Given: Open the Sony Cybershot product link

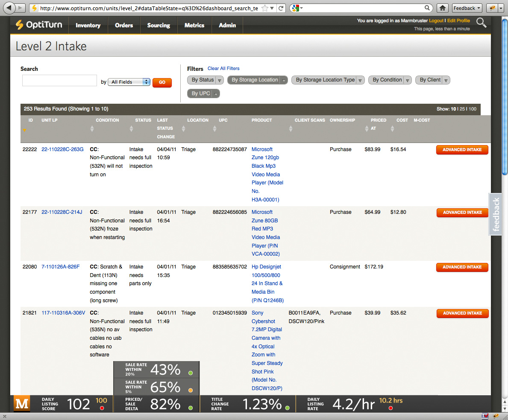Looking at the screenshot, I should coord(267,350).
